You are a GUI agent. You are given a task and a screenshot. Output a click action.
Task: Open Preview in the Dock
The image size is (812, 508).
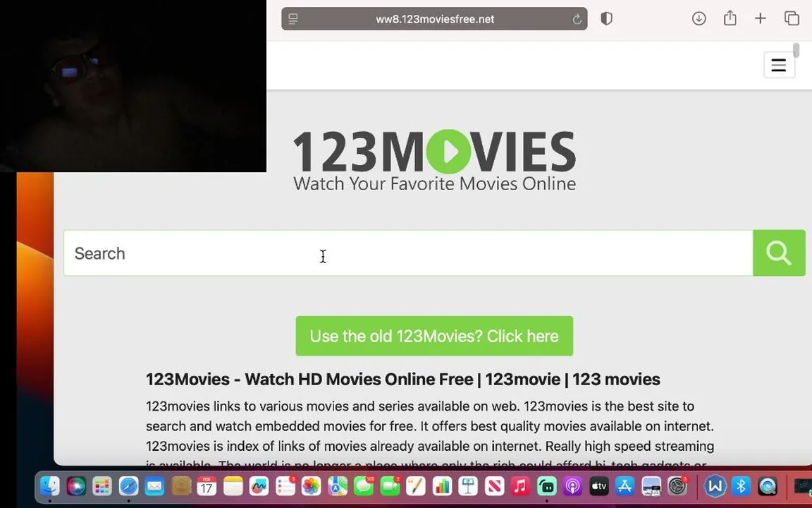[651, 486]
